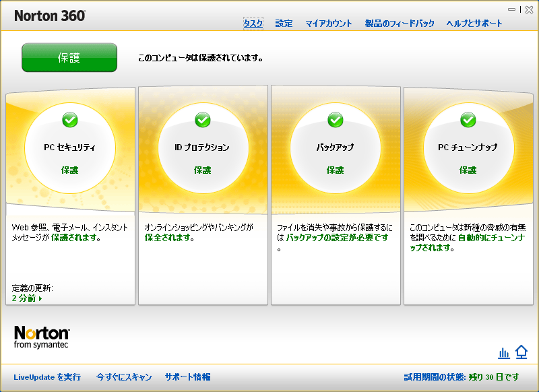The image size is (539, 392).
Task: Click 保護 status under ID プロテクション
Action: 203,170
